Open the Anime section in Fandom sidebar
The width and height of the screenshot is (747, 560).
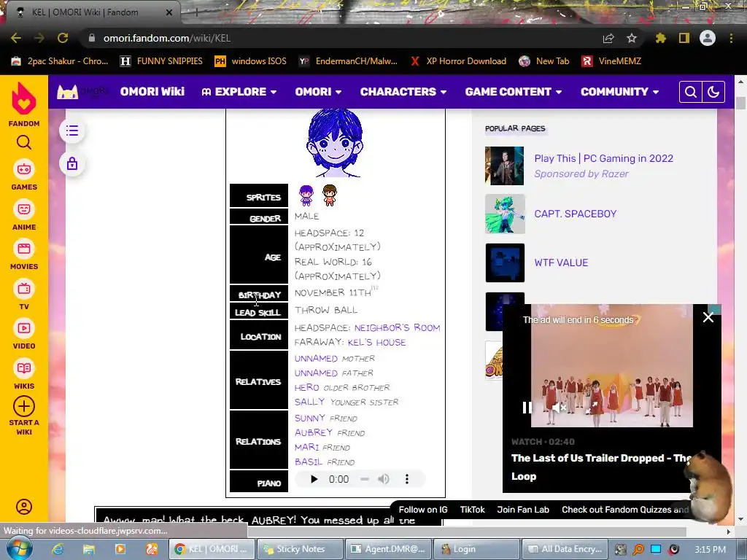pyautogui.click(x=24, y=215)
